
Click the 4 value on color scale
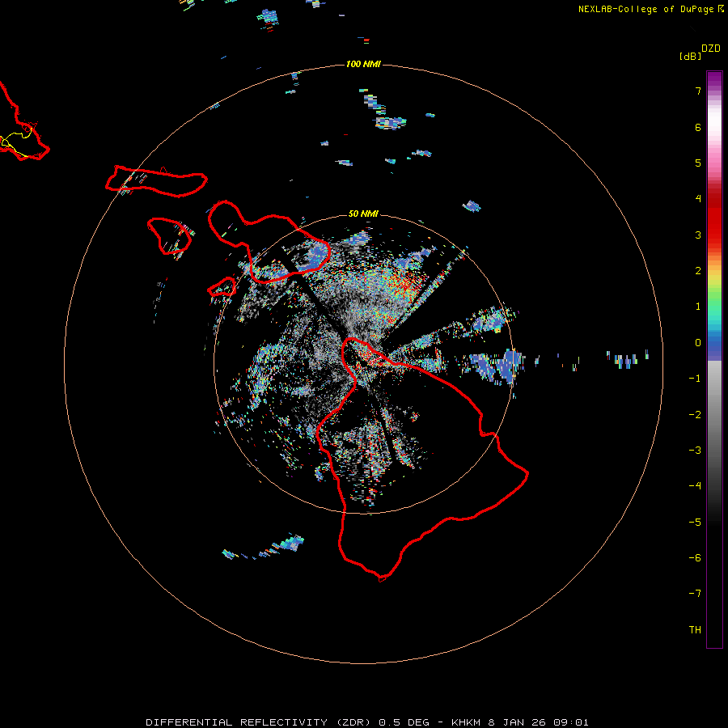point(698,199)
